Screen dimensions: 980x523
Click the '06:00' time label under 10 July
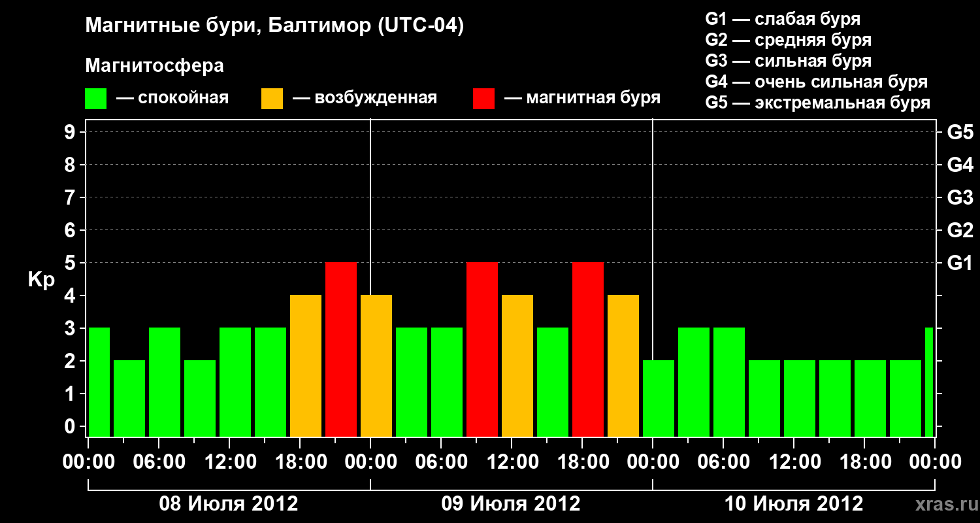(x=724, y=462)
